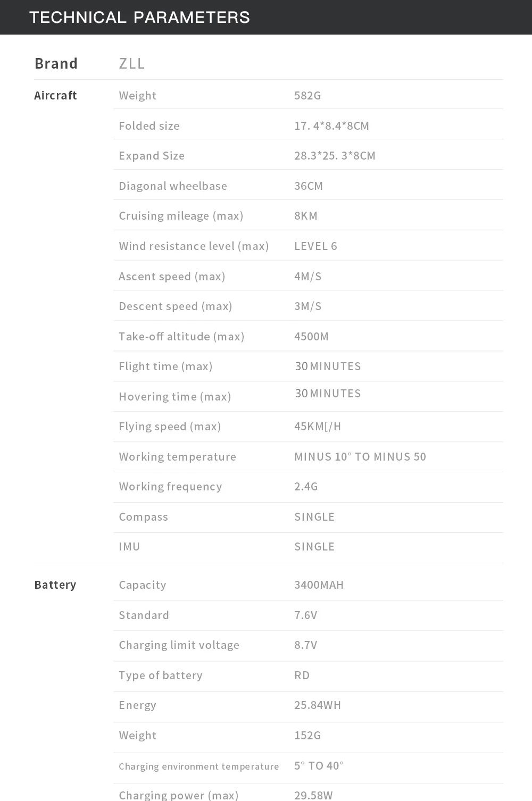
Task: Click the Aircraft section heading
Action: [55, 96]
